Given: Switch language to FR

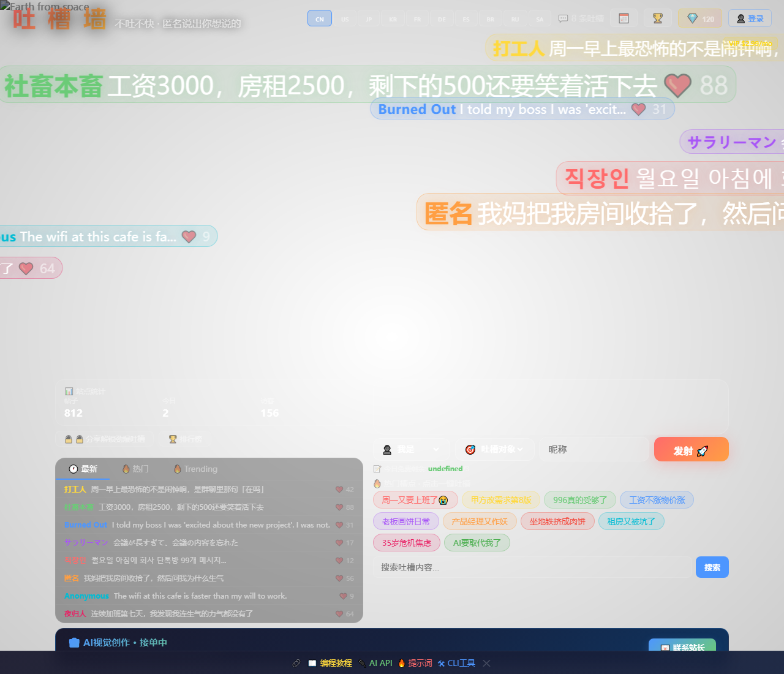Looking at the screenshot, I should click(x=417, y=18).
